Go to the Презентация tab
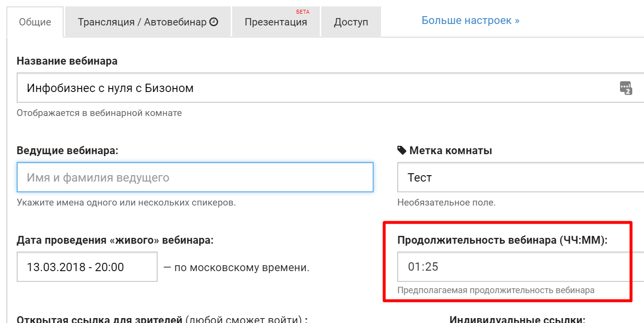The height and width of the screenshot is (323, 644). (276, 23)
